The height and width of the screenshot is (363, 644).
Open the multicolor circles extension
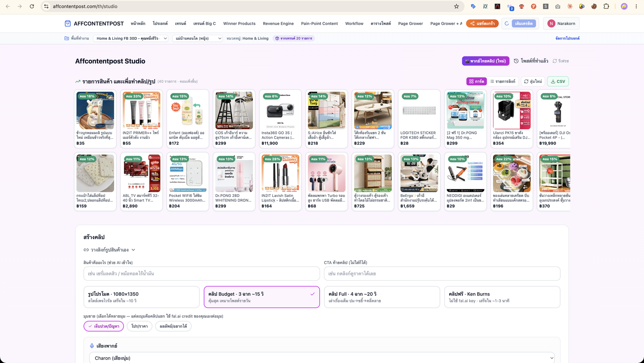pyautogui.click(x=582, y=6)
